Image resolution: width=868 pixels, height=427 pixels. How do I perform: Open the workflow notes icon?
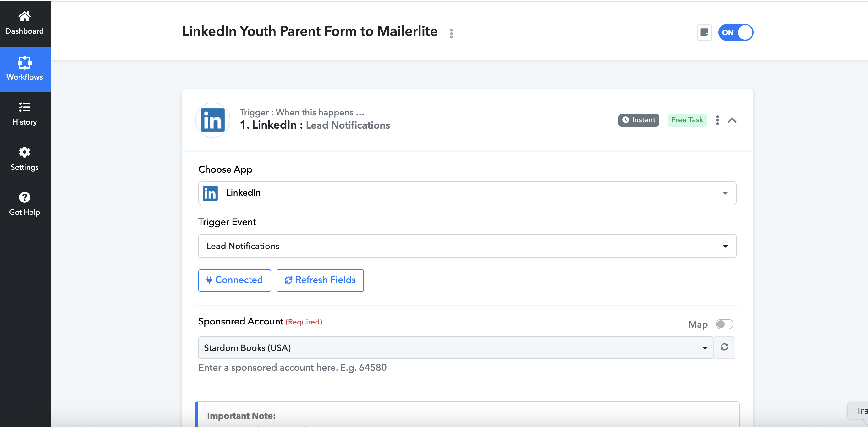704,32
